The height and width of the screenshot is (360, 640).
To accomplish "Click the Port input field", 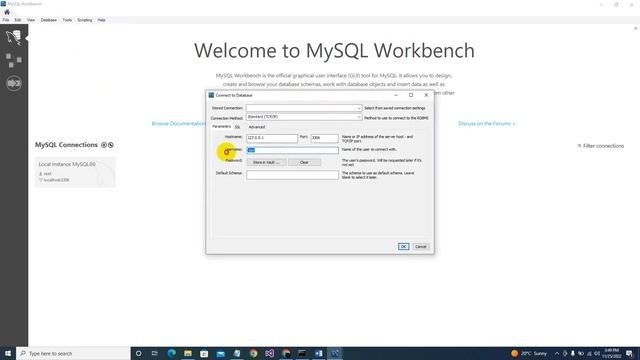I will (x=324, y=138).
